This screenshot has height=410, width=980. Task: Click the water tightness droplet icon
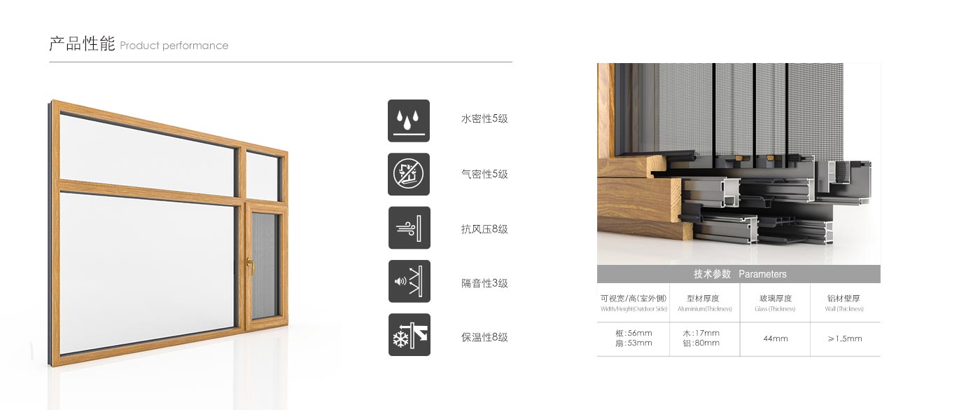pyautogui.click(x=409, y=121)
